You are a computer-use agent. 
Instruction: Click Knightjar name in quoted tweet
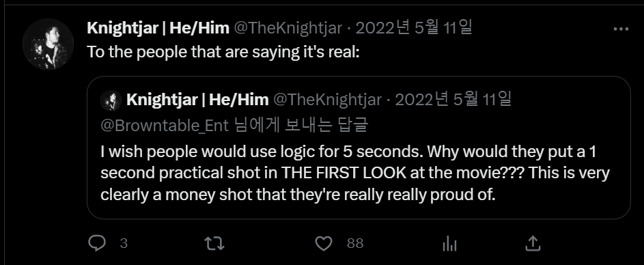tap(197, 100)
